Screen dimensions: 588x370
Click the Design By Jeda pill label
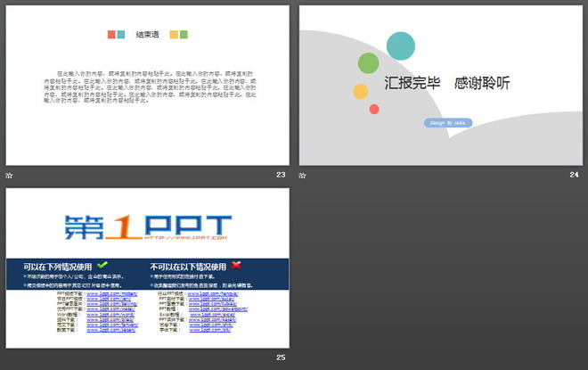(x=448, y=123)
